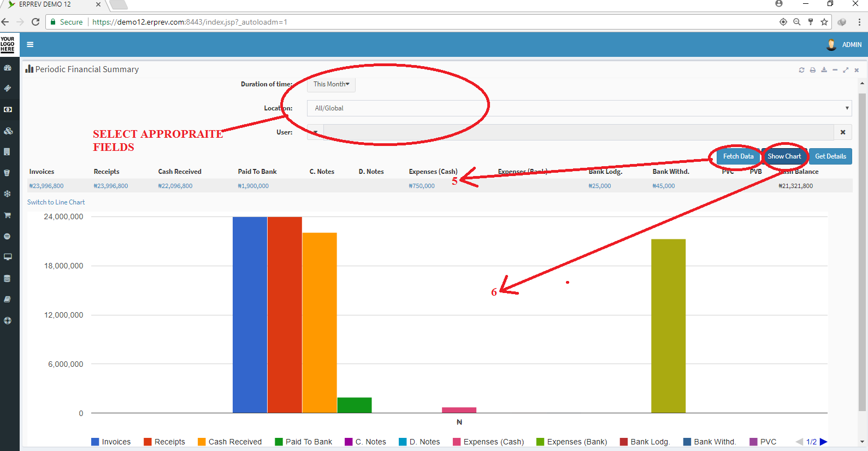Click the User input field
Viewport: 868px width, 451px height.
(x=578, y=132)
